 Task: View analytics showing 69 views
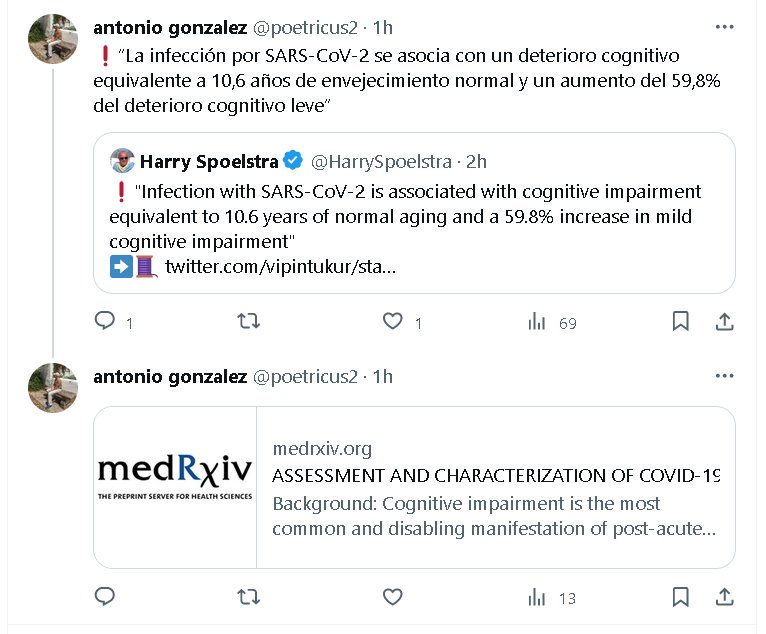537,321
